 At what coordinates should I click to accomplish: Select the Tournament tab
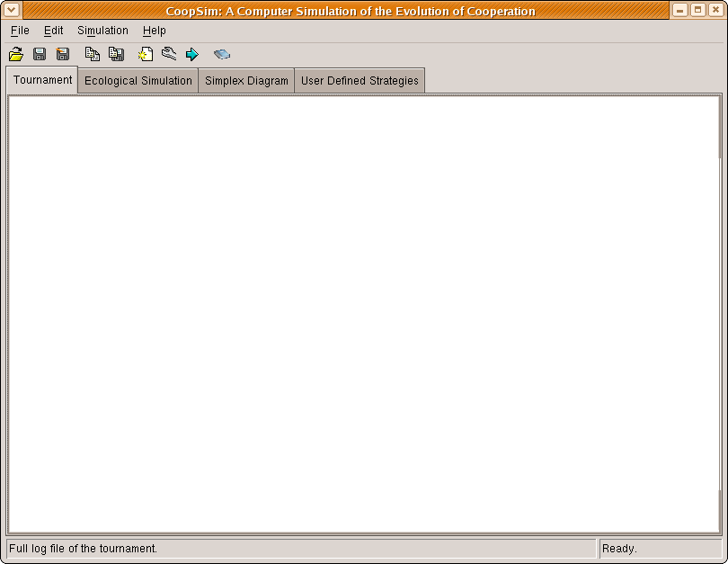click(42, 80)
